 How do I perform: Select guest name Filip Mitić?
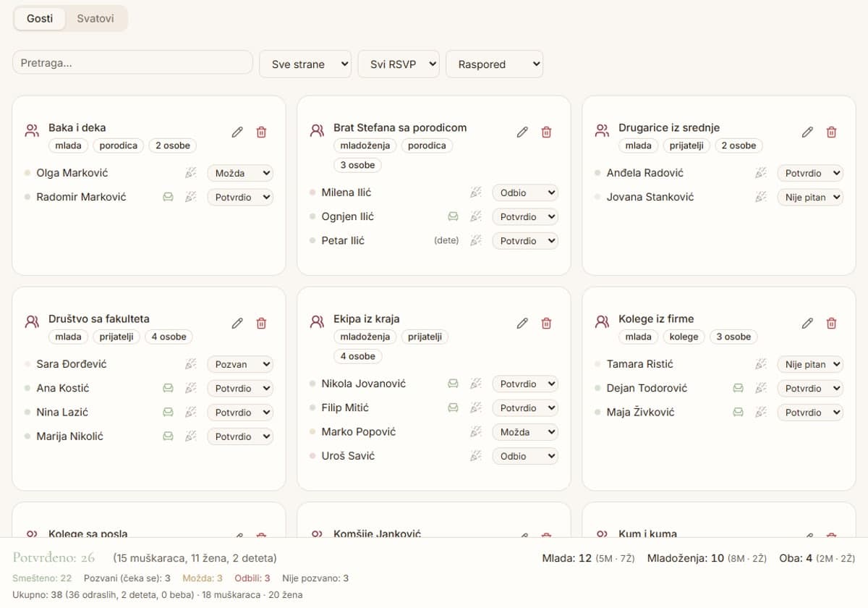click(345, 408)
